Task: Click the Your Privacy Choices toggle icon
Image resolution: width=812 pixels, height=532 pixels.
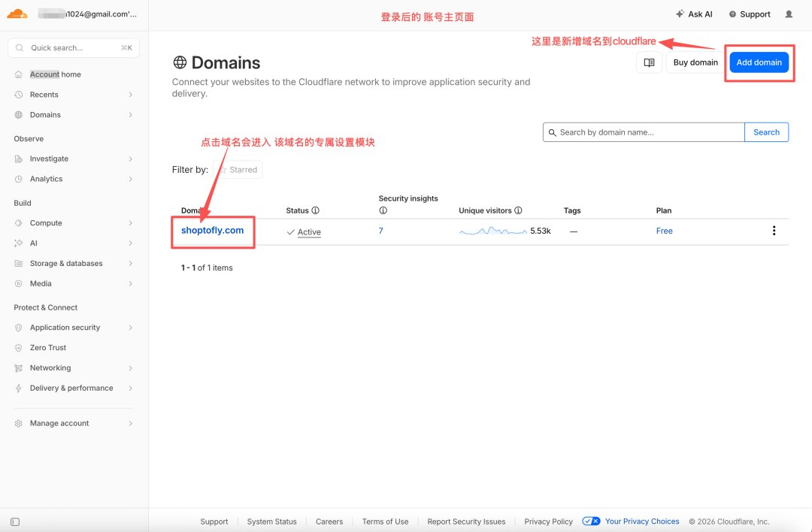Action: tap(591, 521)
